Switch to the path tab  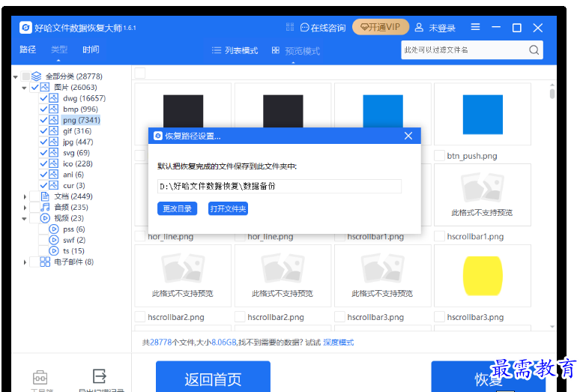point(28,49)
